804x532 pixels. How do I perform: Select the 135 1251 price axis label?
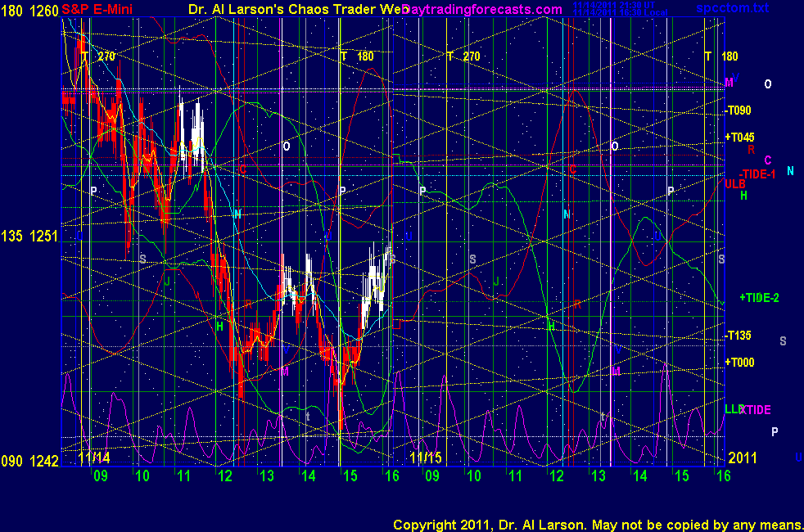pos(29,237)
